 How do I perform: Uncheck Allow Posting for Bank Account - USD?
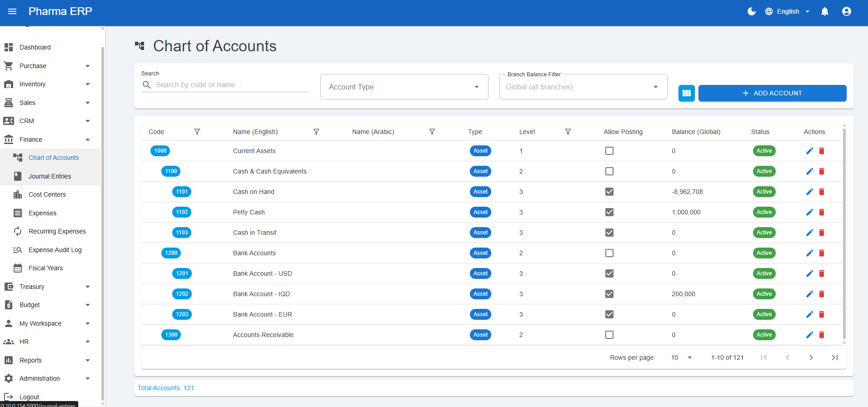(609, 273)
